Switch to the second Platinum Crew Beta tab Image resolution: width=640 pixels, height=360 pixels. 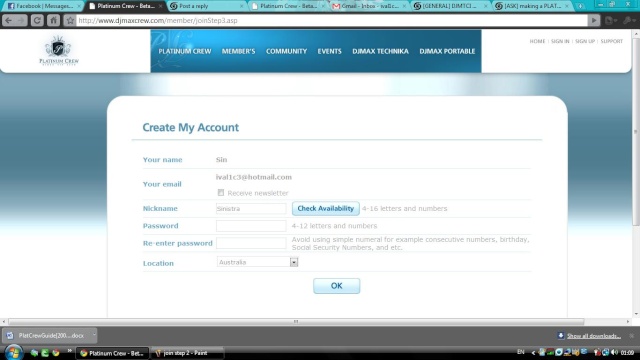(x=288, y=6)
